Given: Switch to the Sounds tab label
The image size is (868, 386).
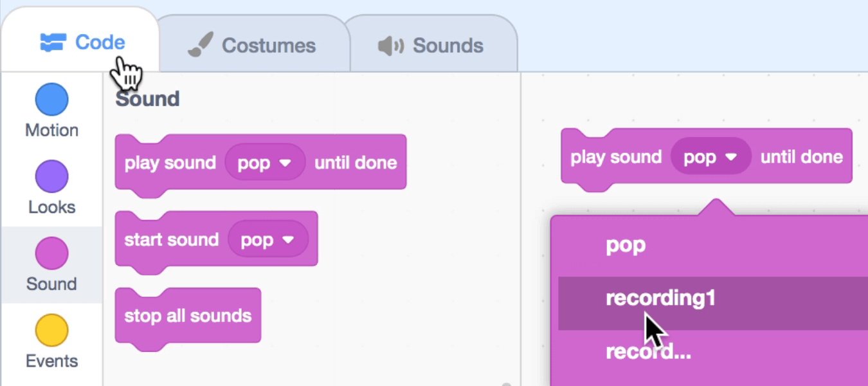Looking at the screenshot, I should tap(448, 46).
